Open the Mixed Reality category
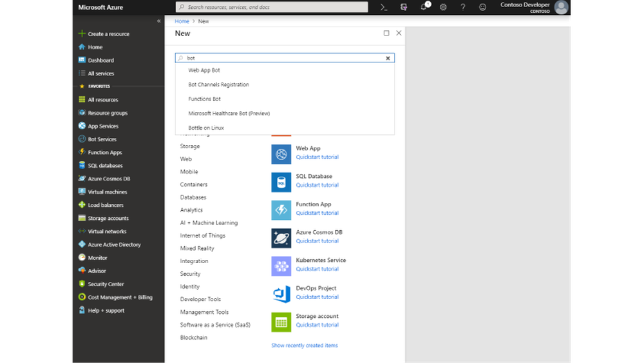The width and height of the screenshot is (644, 363). (196, 248)
